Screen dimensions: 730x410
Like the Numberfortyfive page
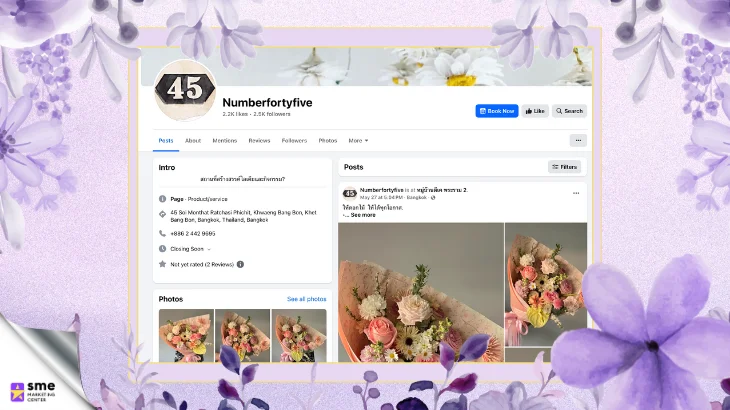coord(535,111)
